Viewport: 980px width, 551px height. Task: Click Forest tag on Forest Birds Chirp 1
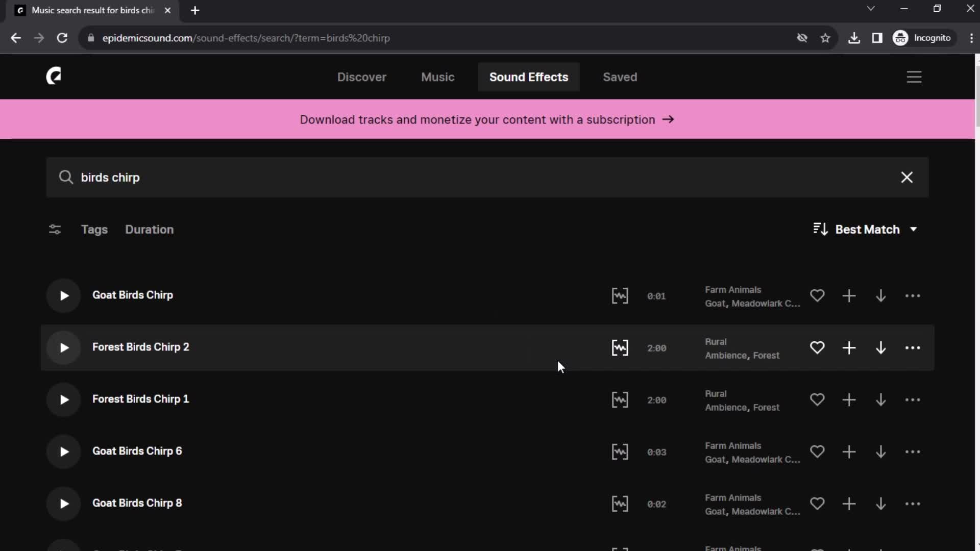pyautogui.click(x=766, y=408)
